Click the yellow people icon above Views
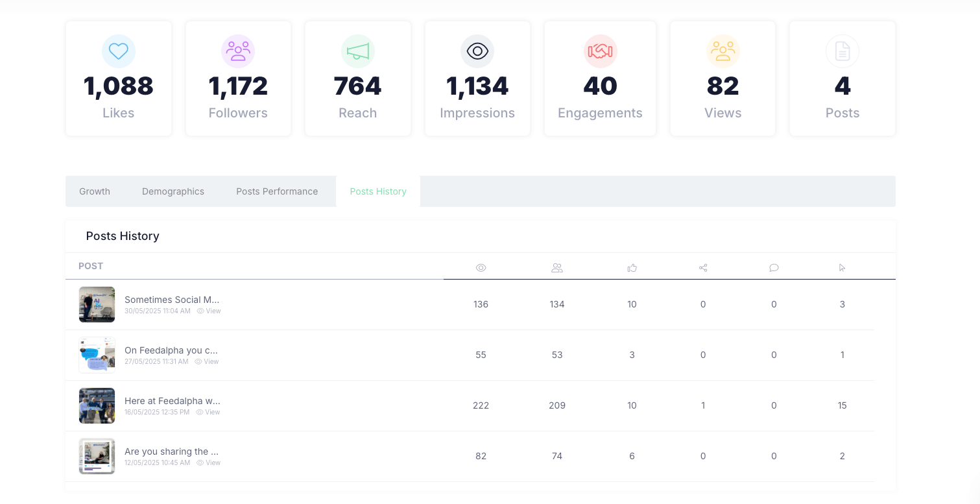 723,51
